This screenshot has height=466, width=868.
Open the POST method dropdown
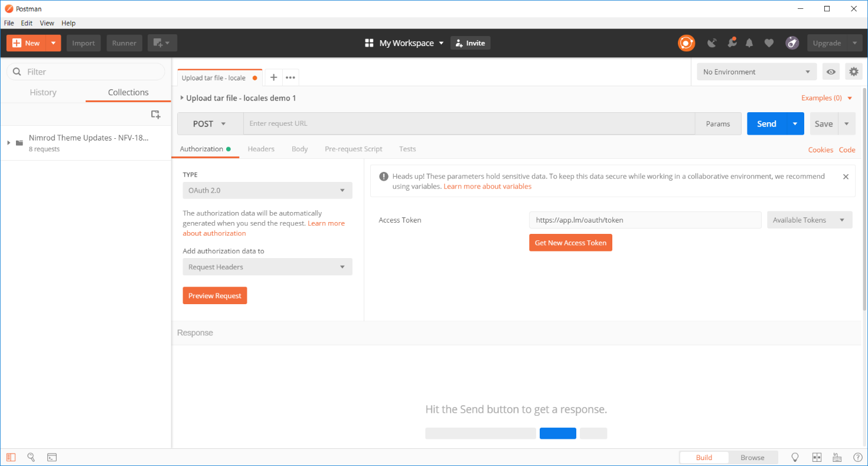(x=210, y=124)
